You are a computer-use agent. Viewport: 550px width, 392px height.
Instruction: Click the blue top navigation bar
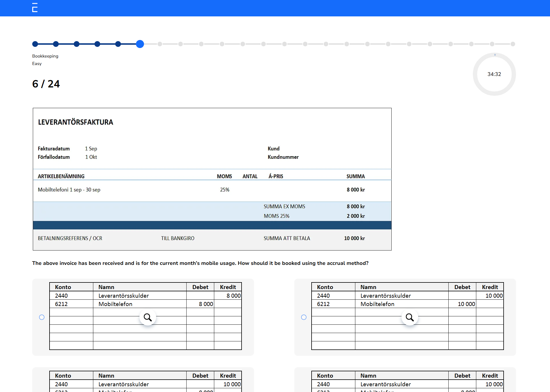click(x=275, y=8)
